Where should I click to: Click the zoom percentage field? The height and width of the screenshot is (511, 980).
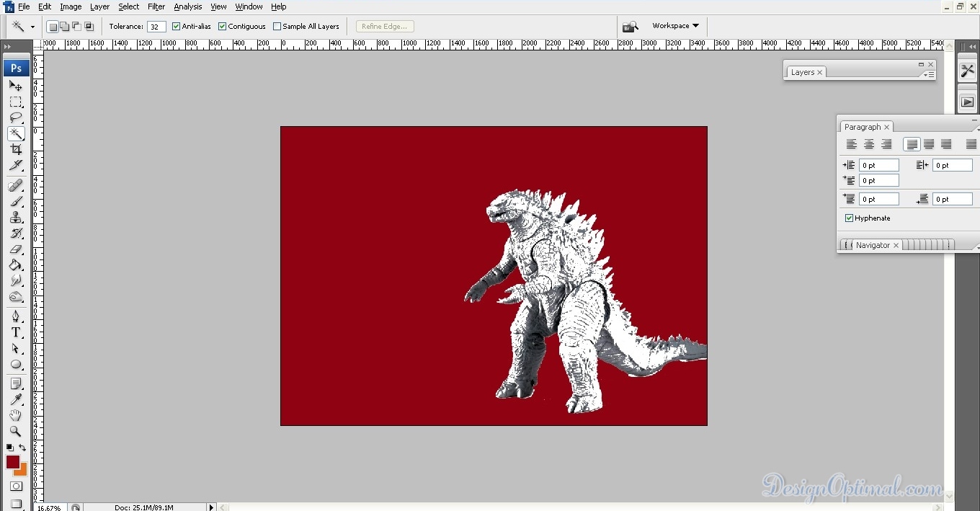tap(49, 507)
